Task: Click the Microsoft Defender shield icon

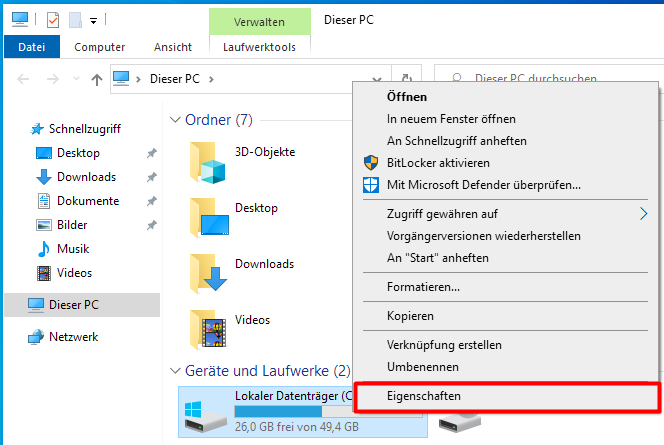Action: [371, 185]
